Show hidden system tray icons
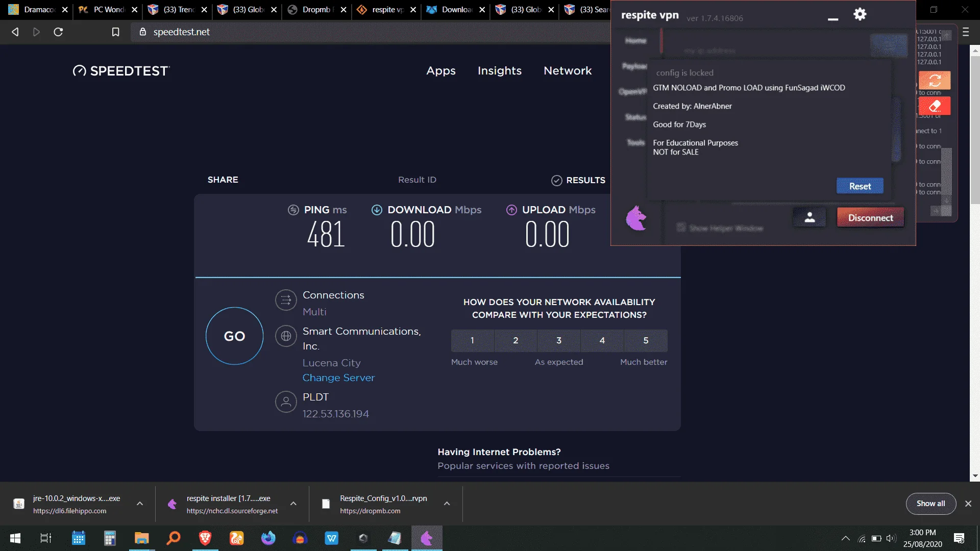This screenshot has width=980, height=551. click(845, 538)
